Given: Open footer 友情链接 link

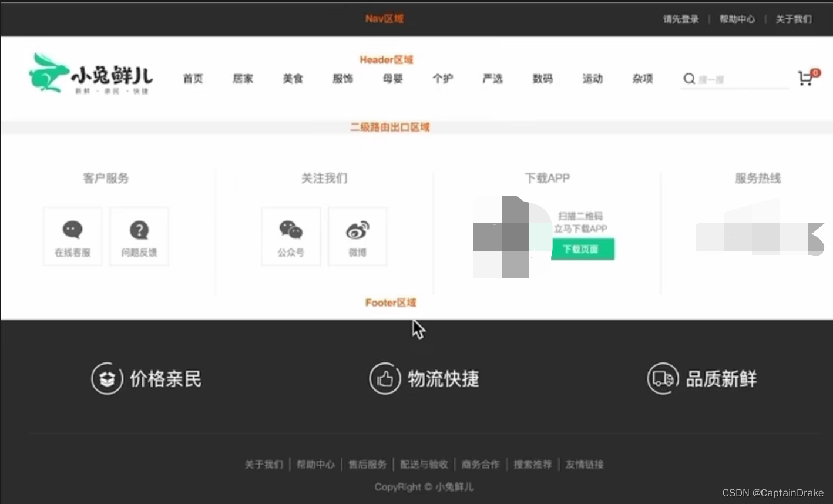Looking at the screenshot, I should [x=585, y=465].
